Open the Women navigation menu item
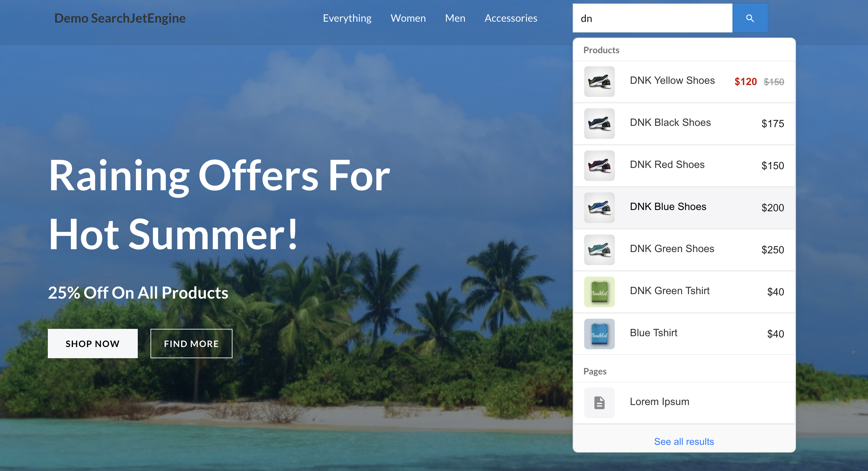Image resolution: width=868 pixels, height=471 pixels. 408,18
